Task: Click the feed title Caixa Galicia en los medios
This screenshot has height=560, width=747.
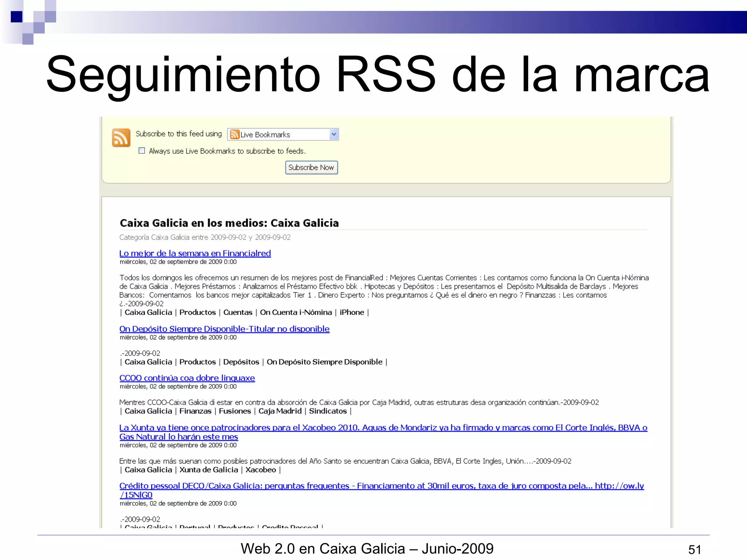Action: point(229,223)
